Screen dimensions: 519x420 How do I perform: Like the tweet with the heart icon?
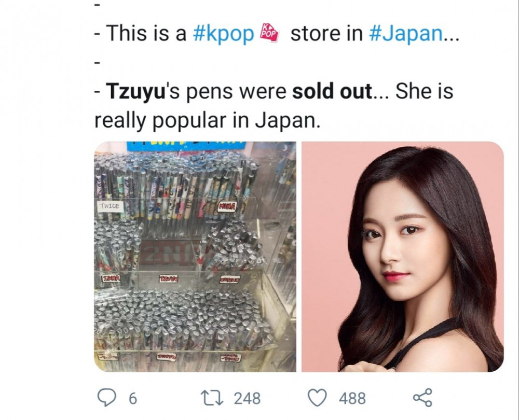click(x=318, y=398)
